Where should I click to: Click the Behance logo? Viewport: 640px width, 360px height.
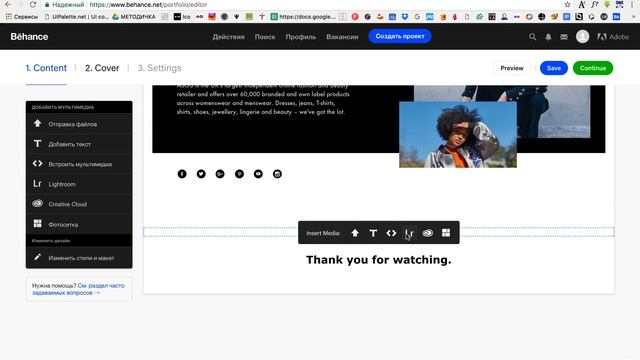click(x=29, y=37)
